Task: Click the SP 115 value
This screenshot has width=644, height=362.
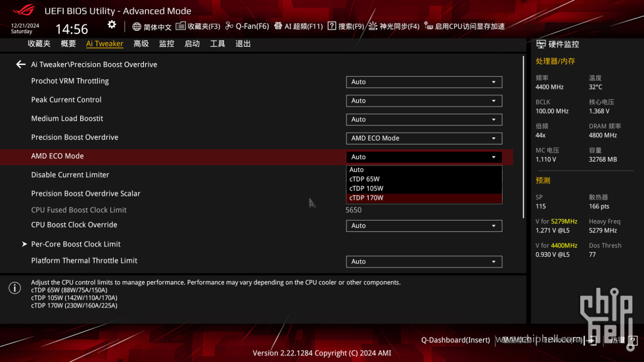Action: coord(540,206)
